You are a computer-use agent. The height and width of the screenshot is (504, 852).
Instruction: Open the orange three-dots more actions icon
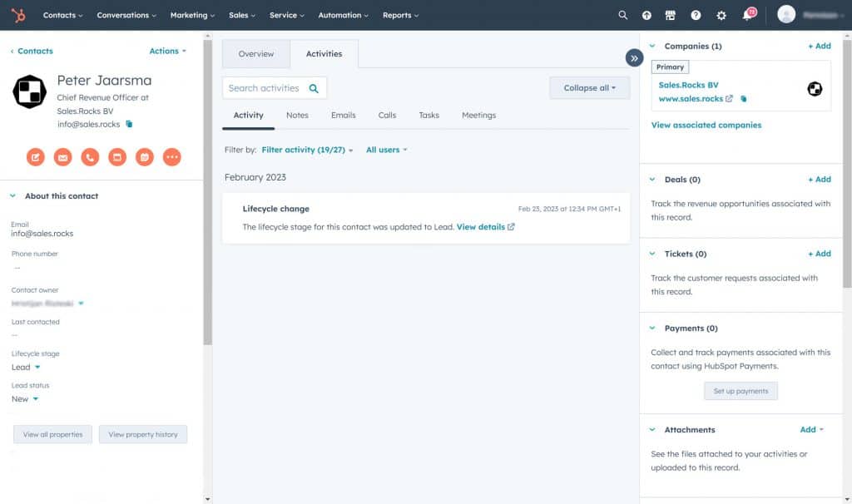pyautogui.click(x=171, y=156)
